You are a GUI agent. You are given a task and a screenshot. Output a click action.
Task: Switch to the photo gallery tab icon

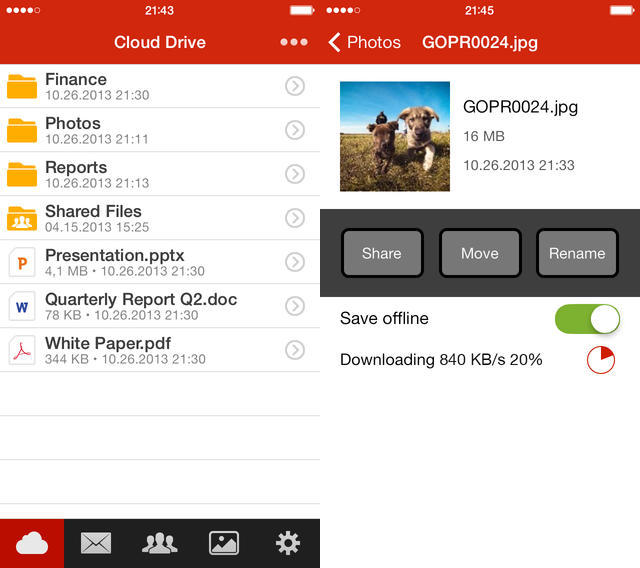(x=224, y=543)
